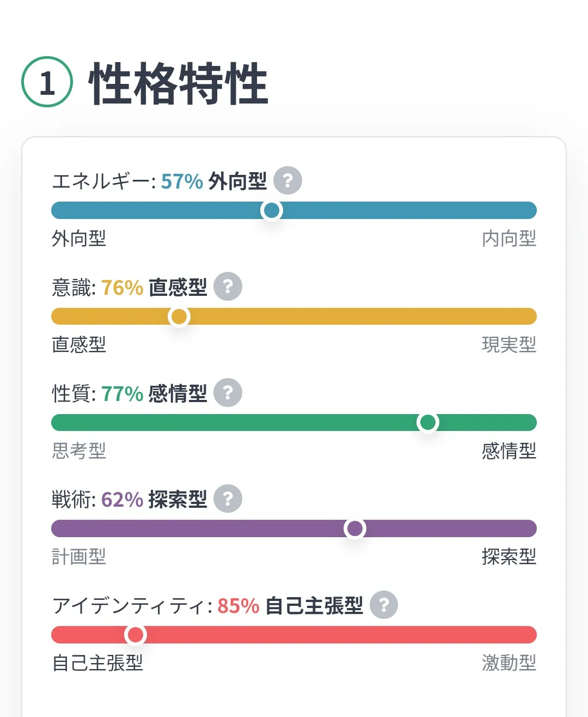Click the blue エネルギー slider handle

coord(271,210)
